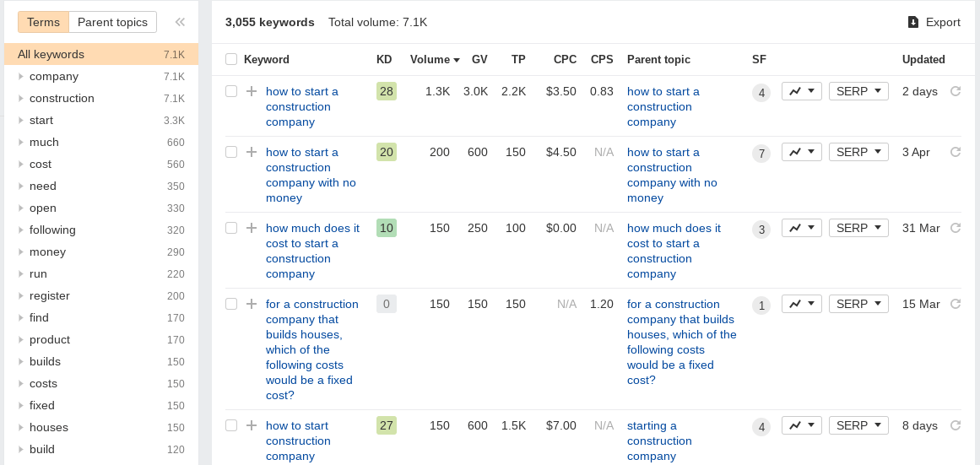Check the box for 'how much does it cost' keyword
Viewport: 980px width, 465px height.
coord(231,228)
